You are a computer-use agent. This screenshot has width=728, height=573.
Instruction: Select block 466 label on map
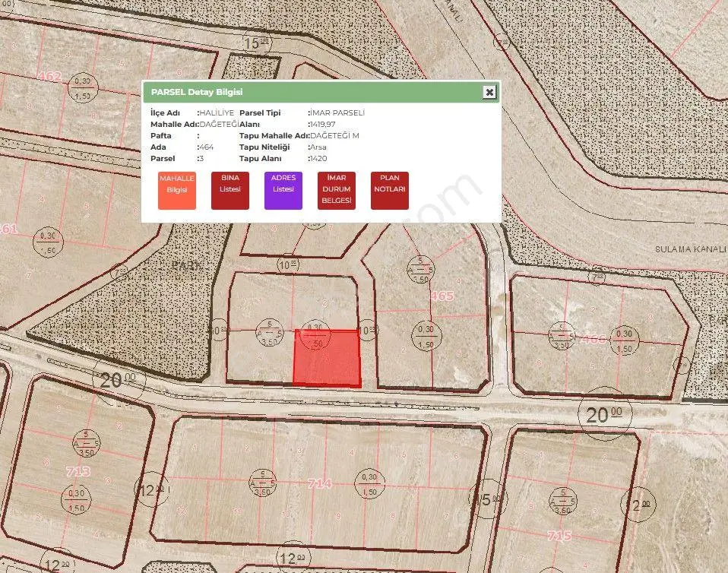click(593, 340)
